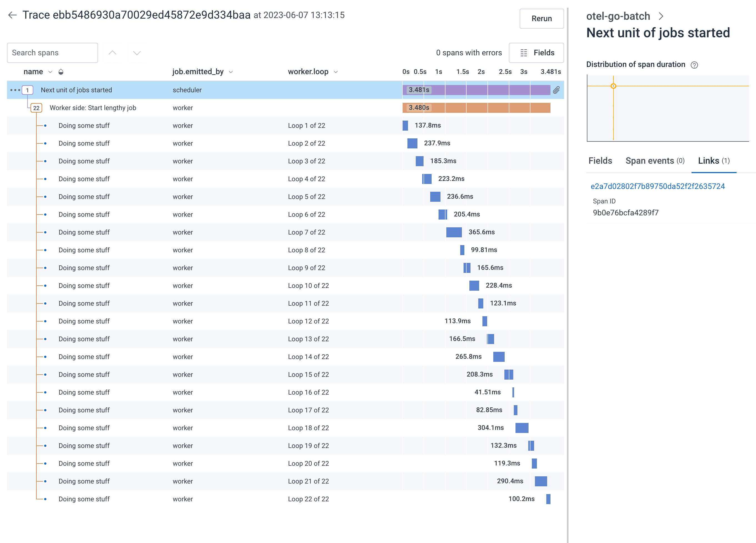The image size is (756, 543).
Task: Open the worker.loop column dropdown
Action: pos(336,72)
